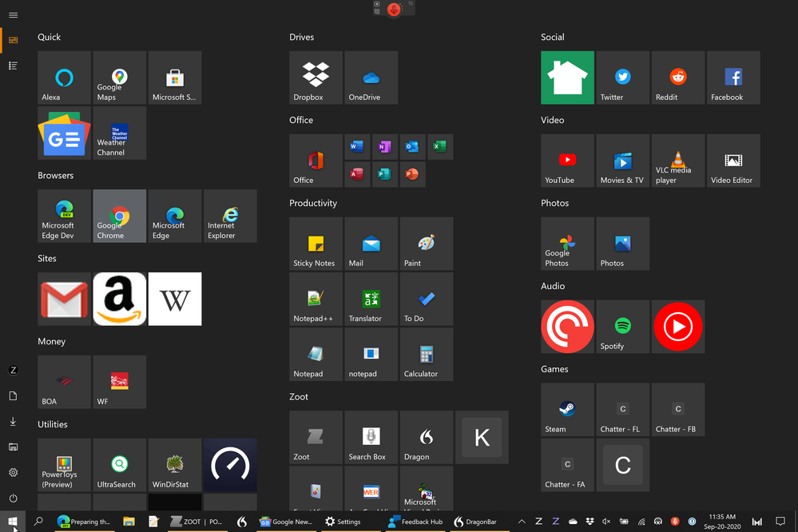Switch to Feedback Hub taskbar item

pyautogui.click(x=415, y=522)
